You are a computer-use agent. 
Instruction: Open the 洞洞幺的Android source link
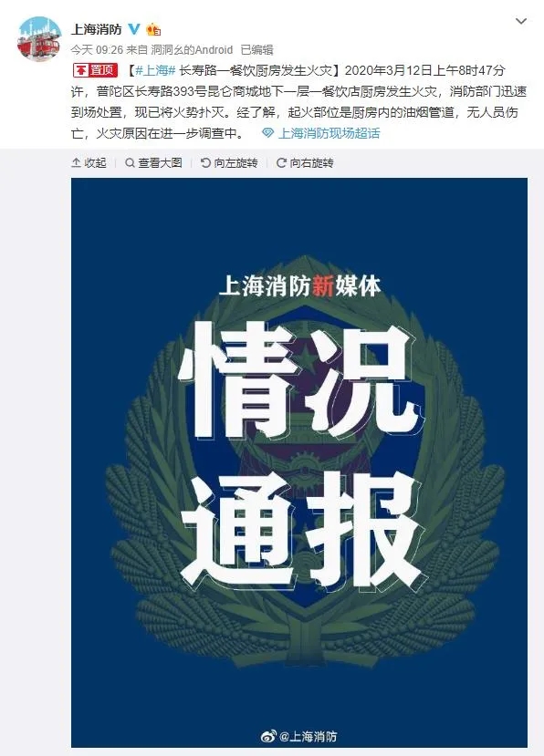pos(192,49)
